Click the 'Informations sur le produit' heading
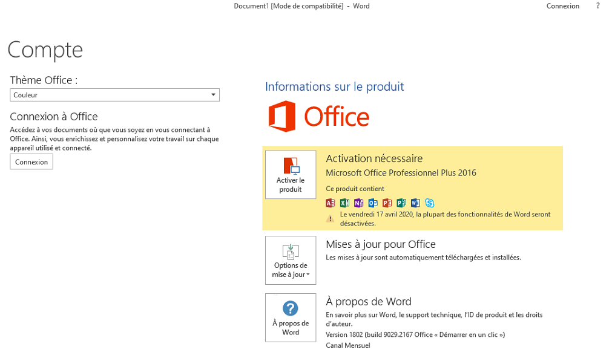The image size is (612, 364). click(x=335, y=86)
